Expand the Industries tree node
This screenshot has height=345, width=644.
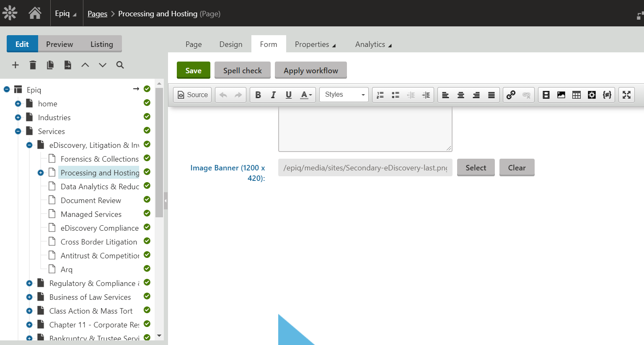tap(18, 118)
